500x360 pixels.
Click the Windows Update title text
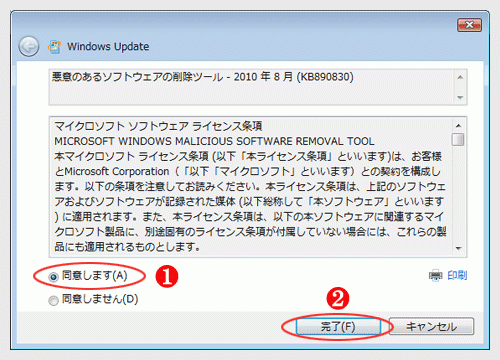coord(108,47)
